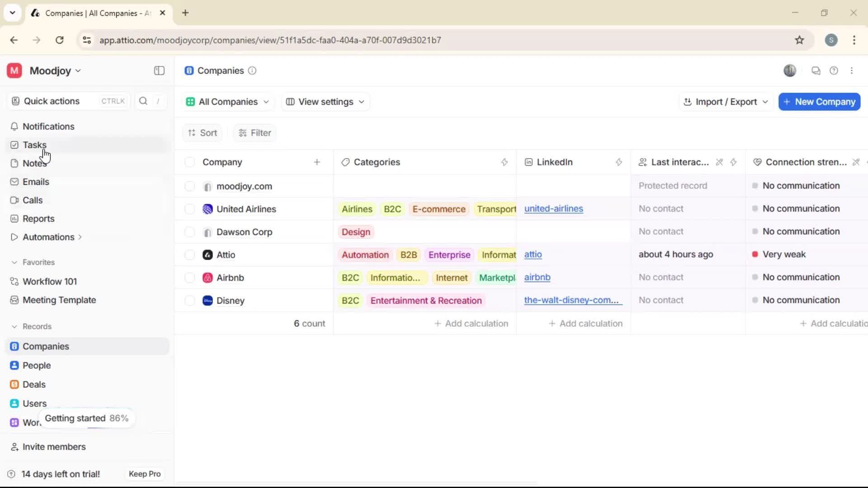Click the help question mark icon
Viewport: 868px width, 488px height.
coord(834,71)
